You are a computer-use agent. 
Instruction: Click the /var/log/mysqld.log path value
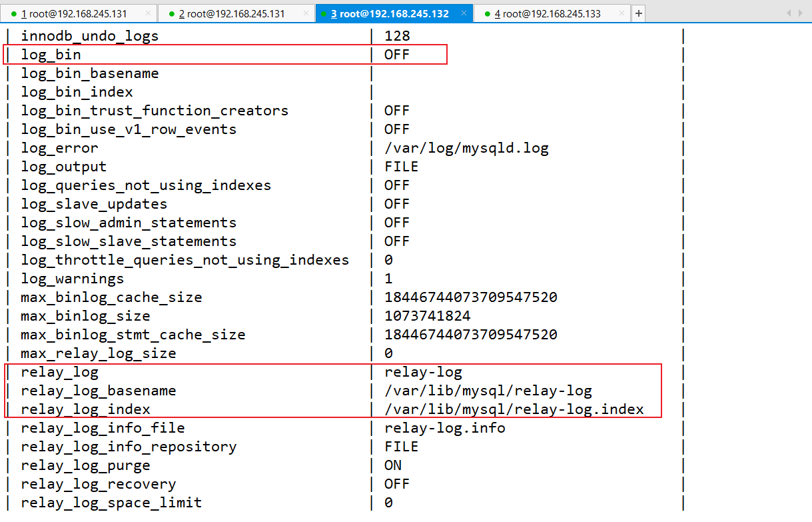(x=466, y=148)
